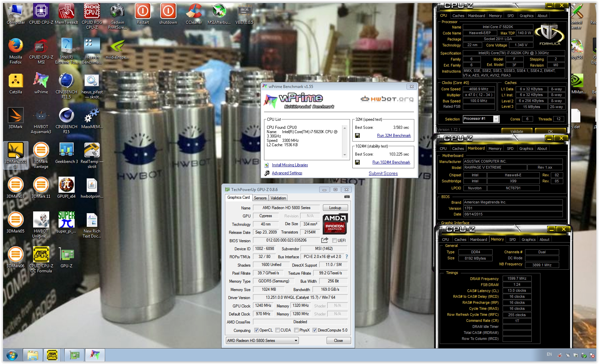Click EN language indicator in tray
Screen dimensions: 599x364
click(549, 354)
